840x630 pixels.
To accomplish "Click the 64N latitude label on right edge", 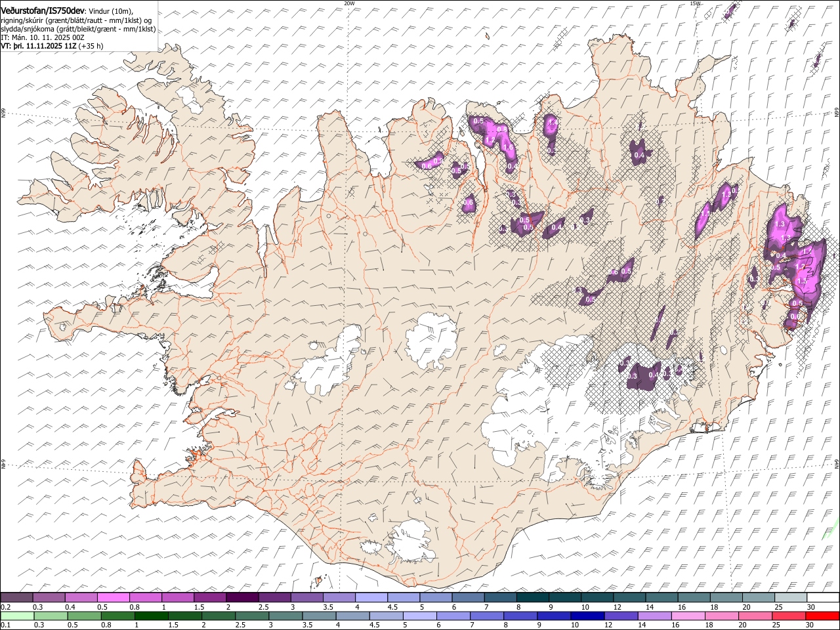I will (837, 465).
